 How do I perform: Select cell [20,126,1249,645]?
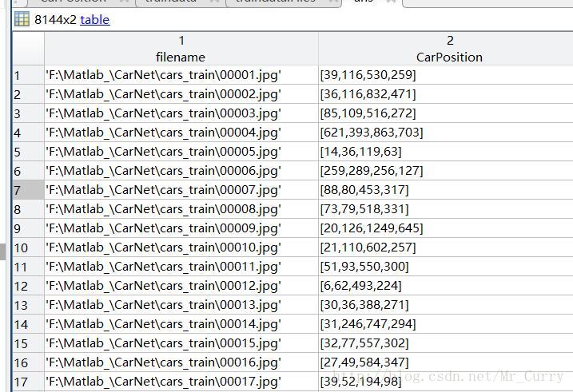(x=446, y=228)
